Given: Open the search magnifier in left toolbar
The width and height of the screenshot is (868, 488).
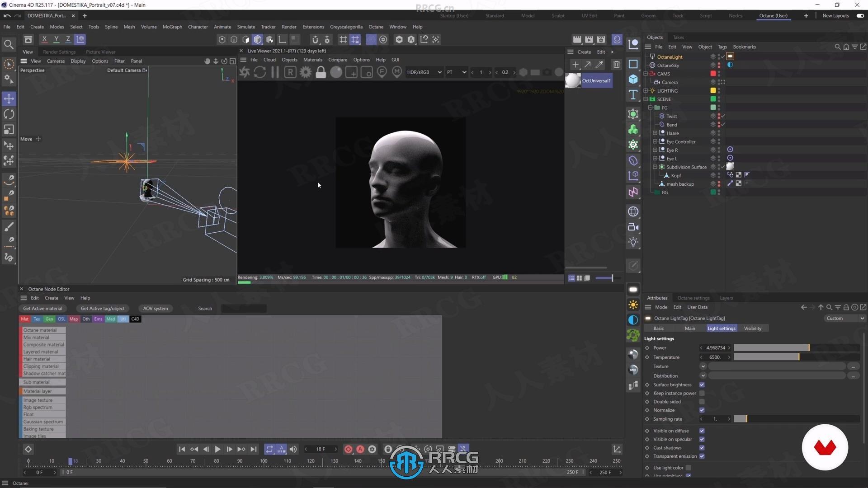Looking at the screenshot, I should click(9, 44).
